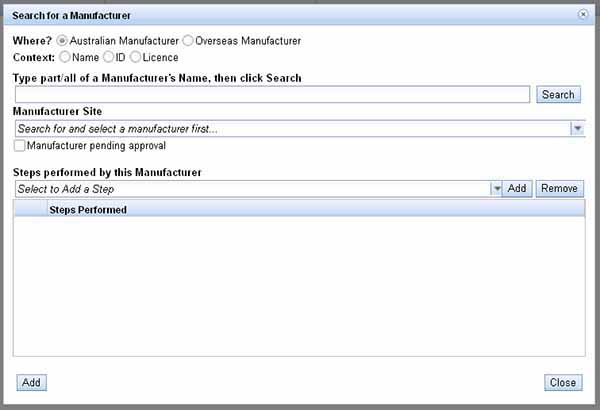
Task: Pick the ID context radio button
Action: [107, 58]
